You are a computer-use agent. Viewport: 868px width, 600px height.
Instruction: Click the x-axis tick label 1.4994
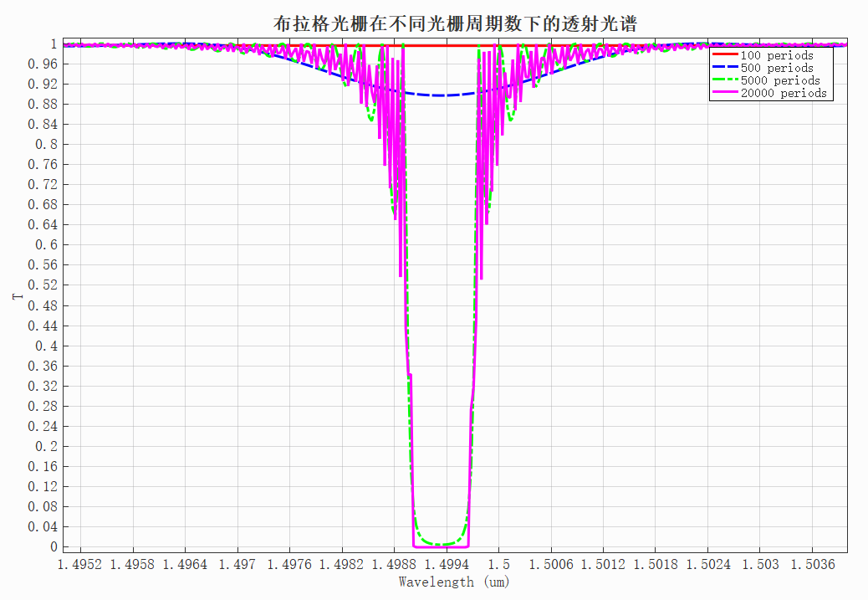pyautogui.click(x=447, y=566)
